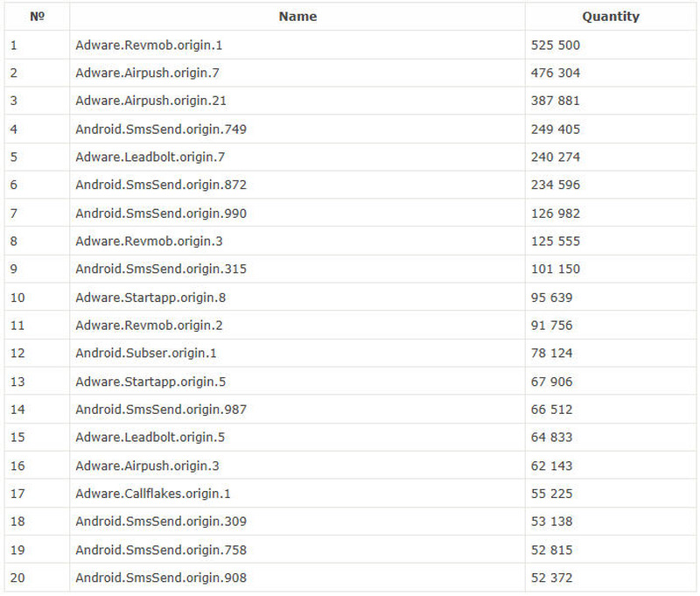Select the Adware.Airpush.origin.7 entry
This screenshot has height=596, width=700.
tap(147, 73)
